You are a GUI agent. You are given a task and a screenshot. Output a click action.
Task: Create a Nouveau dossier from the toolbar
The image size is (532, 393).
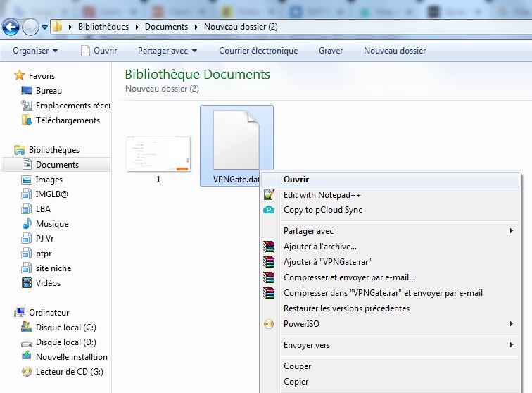tap(395, 51)
